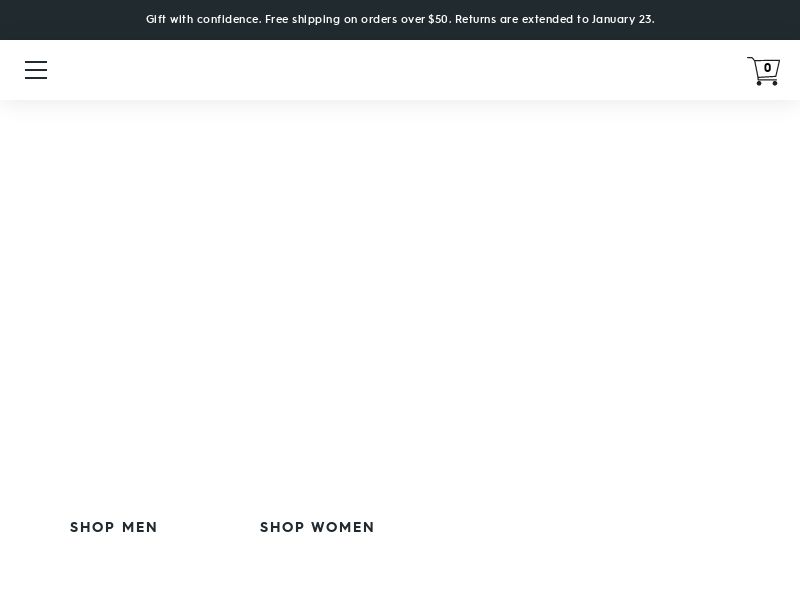The width and height of the screenshot is (800, 600).
Task: Click the extended returns January 23 text
Action: point(554,19)
